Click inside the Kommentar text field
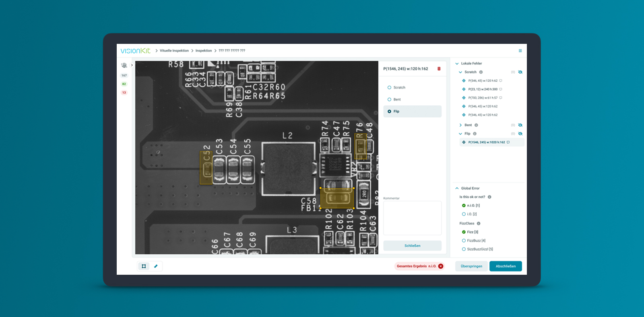The height and width of the screenshot is (317, 644). 412,218
